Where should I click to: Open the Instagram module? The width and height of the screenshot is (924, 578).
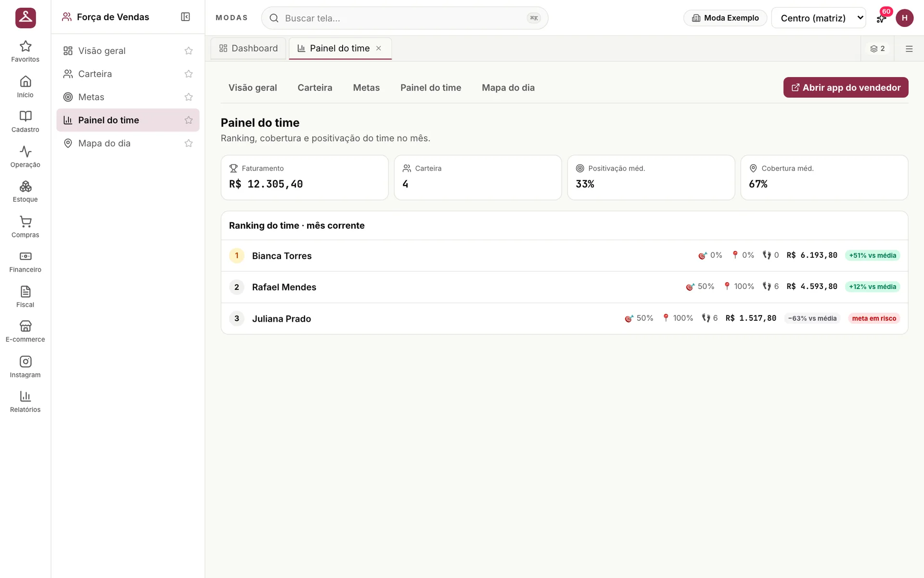[x=25, y=367]
